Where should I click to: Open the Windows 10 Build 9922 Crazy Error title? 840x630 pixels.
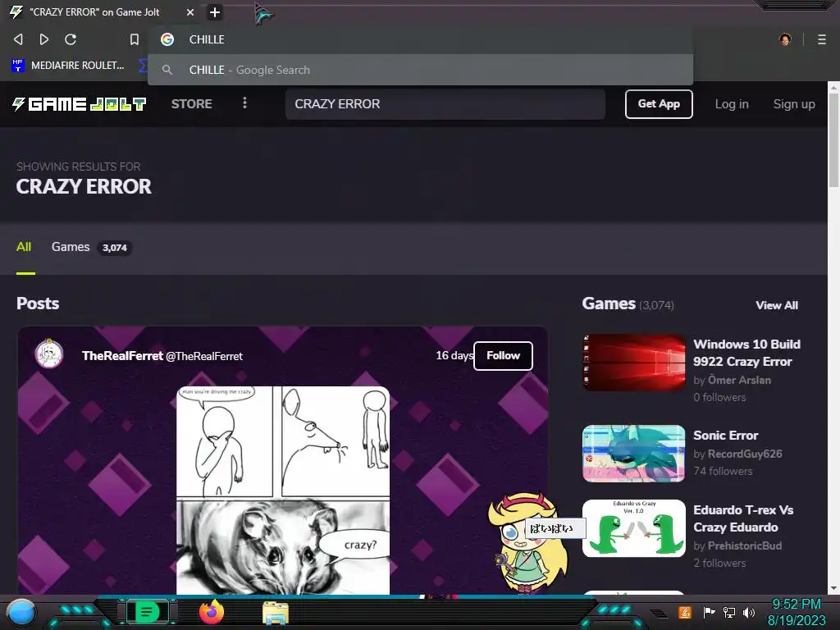(x=746, y=353)
